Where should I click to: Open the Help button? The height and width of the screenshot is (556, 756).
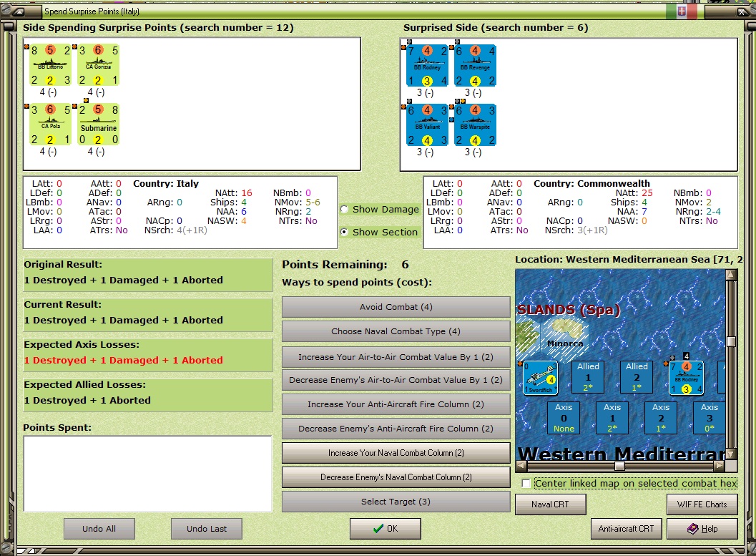(x=702, y=529)
